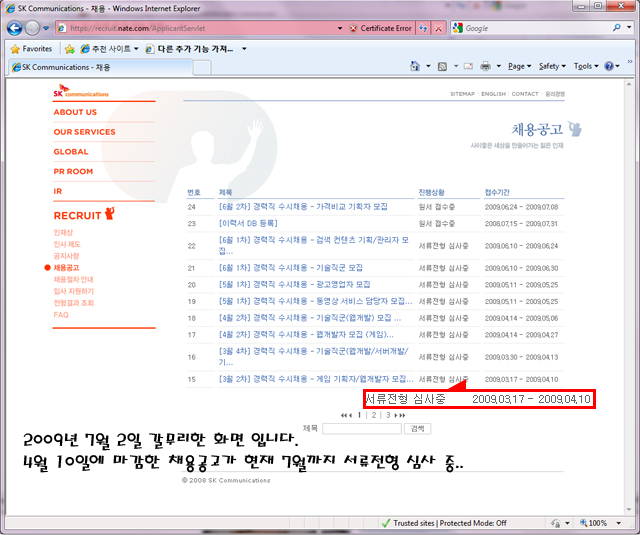This screenshot has height=535, width=640.
Task: Click the 인재상 submenu link
Action: tap(63, 232)
